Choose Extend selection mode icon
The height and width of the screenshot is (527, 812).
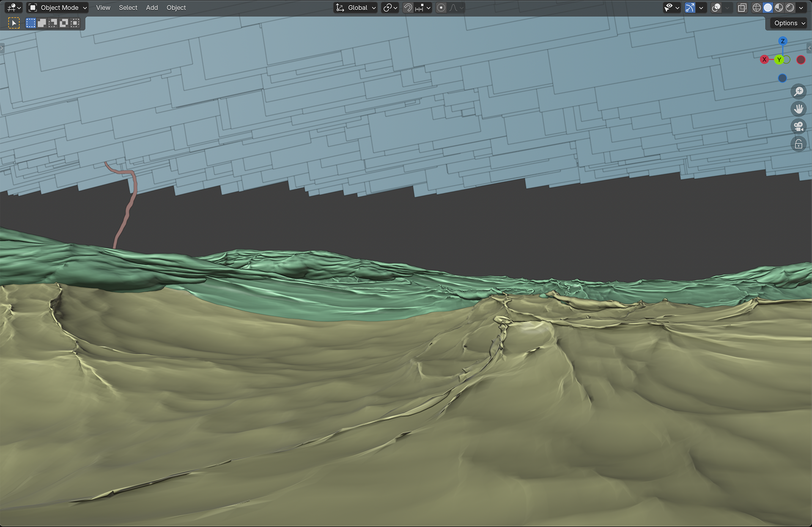coord(42,23)
